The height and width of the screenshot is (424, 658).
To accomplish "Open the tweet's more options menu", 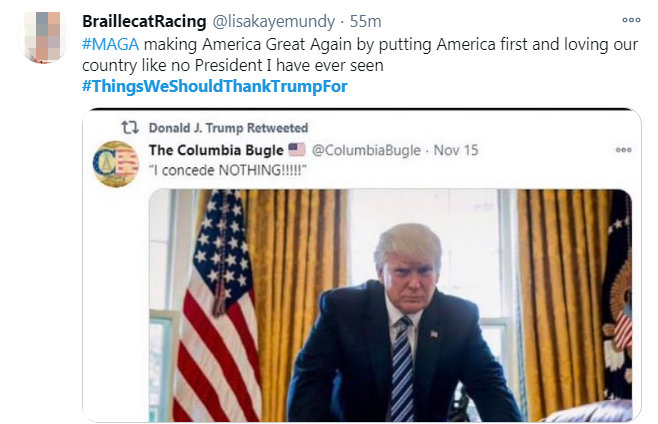I will click(x=630, y=21).
